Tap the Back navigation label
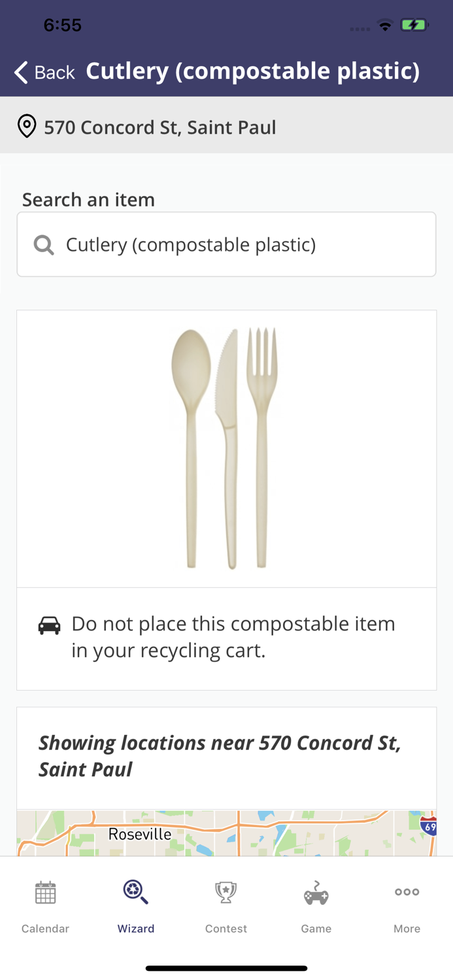The height and width of the screenshot is (980, 453). [x=55, y=72]
